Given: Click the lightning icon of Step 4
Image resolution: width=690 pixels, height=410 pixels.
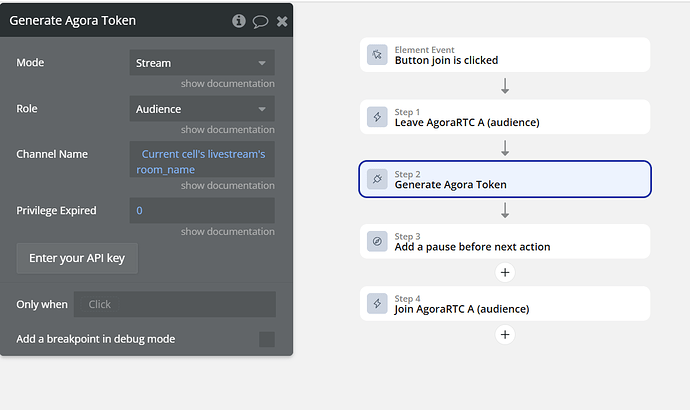Looking at the screenshot, I should pyautogui.click(x=377, y=303).
